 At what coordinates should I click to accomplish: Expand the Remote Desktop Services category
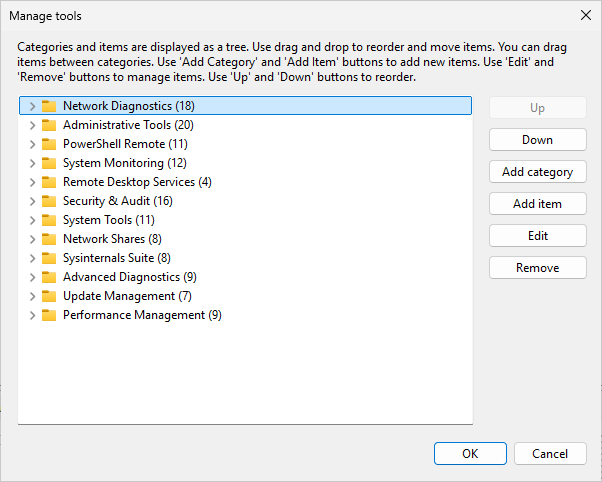click(32, 182)
